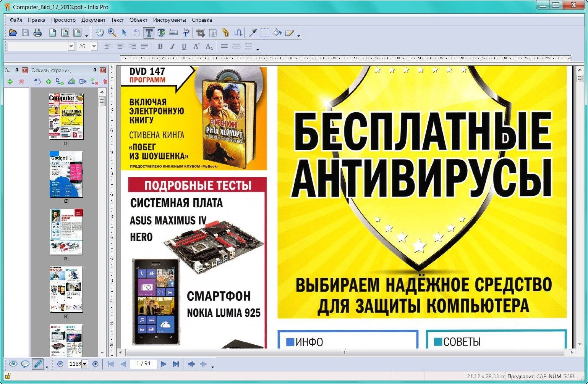Open the Инструменты menu
The height and width of the screenshot is (384, 588).
click(170, 20)
